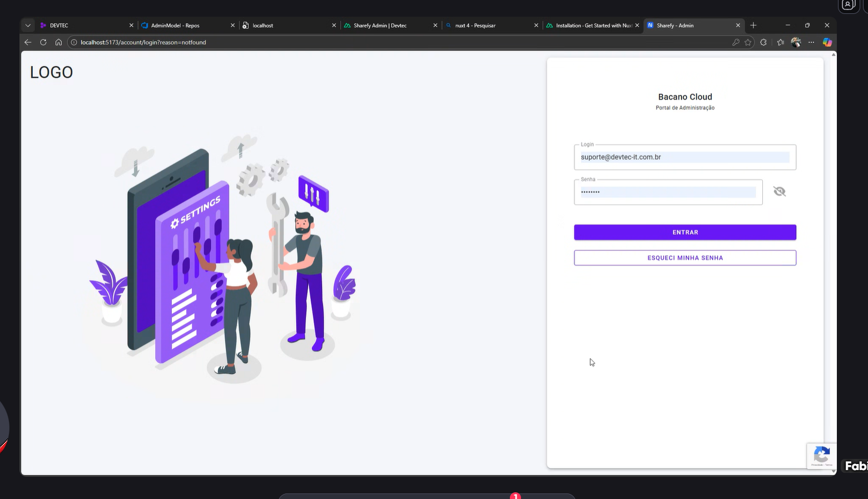
Task: Toggle password visibility eye icon
Action: [x=779, y=191]
